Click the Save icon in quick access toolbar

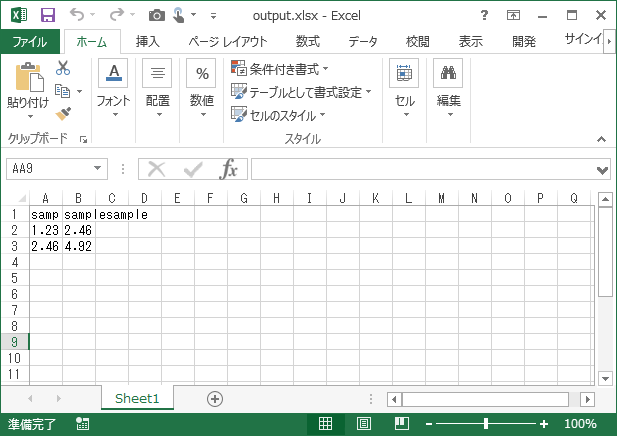(x=48, y=15)
